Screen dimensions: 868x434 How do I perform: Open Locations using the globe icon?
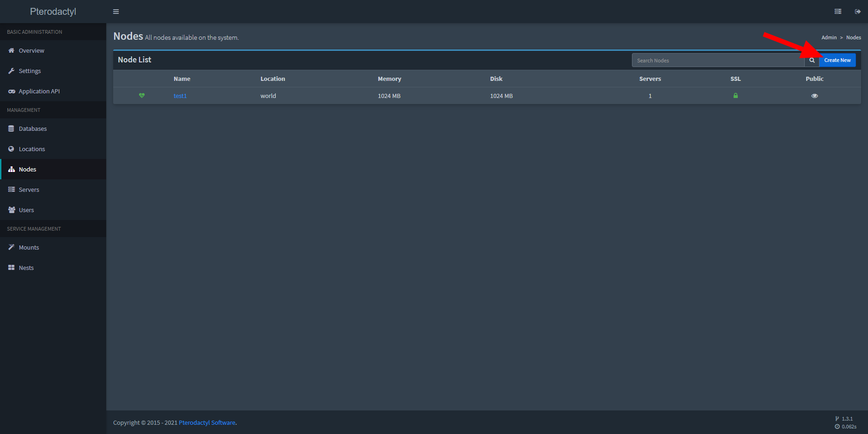coord(11,149)
